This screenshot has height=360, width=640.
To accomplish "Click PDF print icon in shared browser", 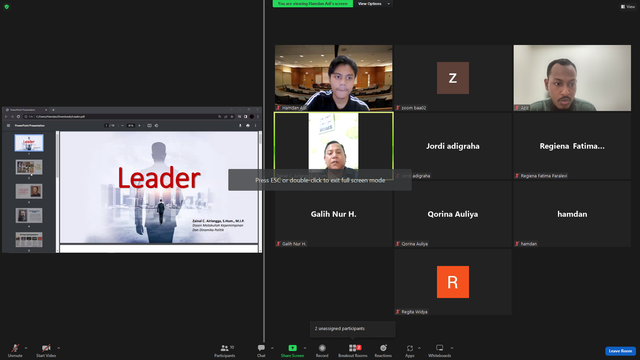I will 248,126.
